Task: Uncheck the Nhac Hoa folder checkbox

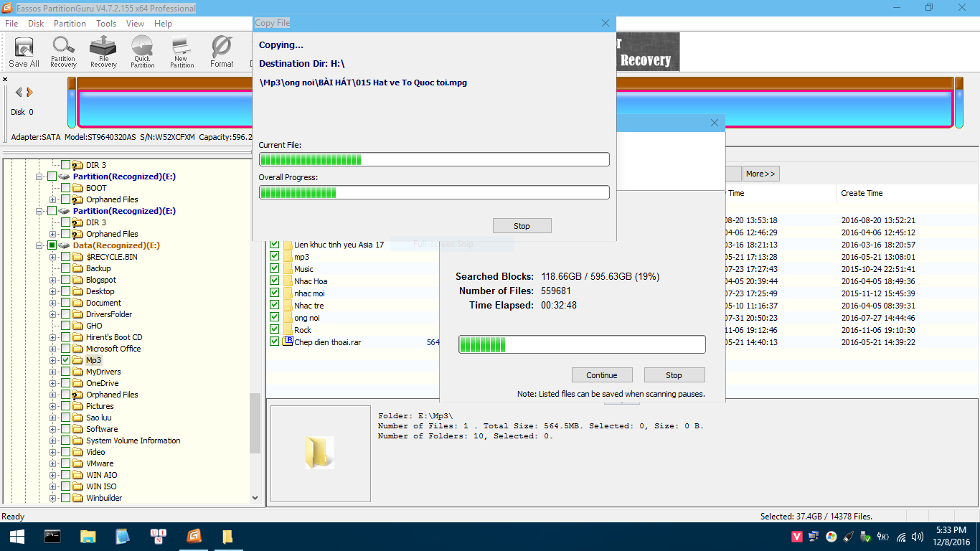Action: (274, 281)
